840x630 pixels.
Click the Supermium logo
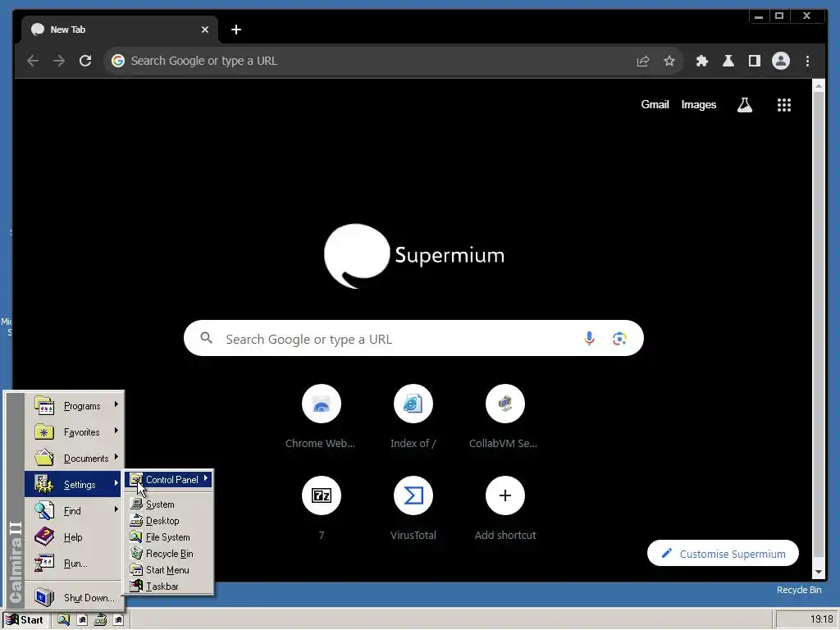414,256
